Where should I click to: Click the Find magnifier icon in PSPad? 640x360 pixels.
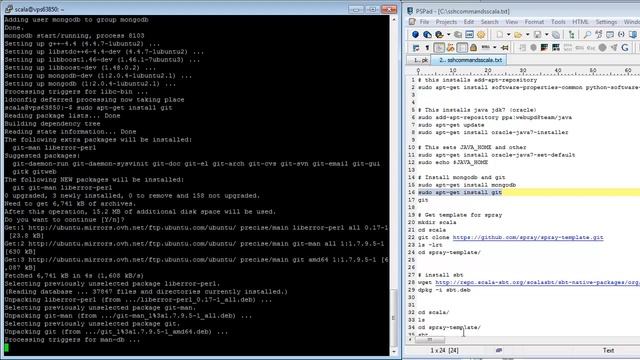587,35
